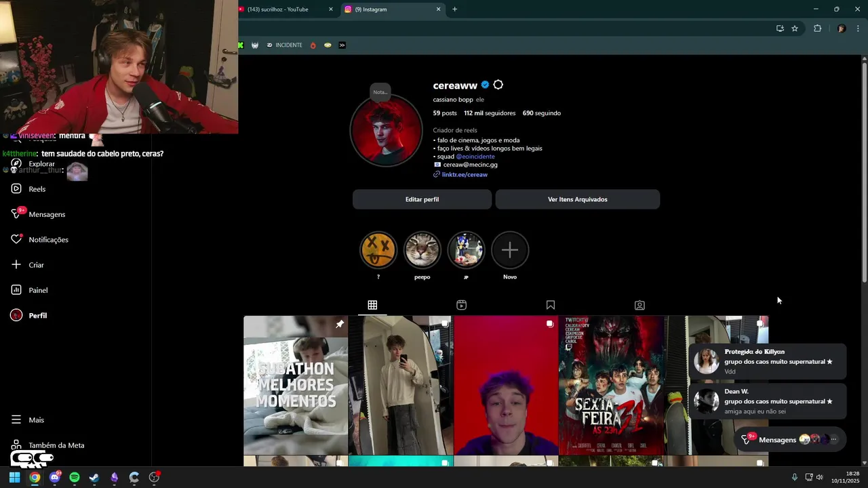Viewport: 868px width, 488px height.
Task: Switch to the posts grid tab
Action: (x=372, y=305)
